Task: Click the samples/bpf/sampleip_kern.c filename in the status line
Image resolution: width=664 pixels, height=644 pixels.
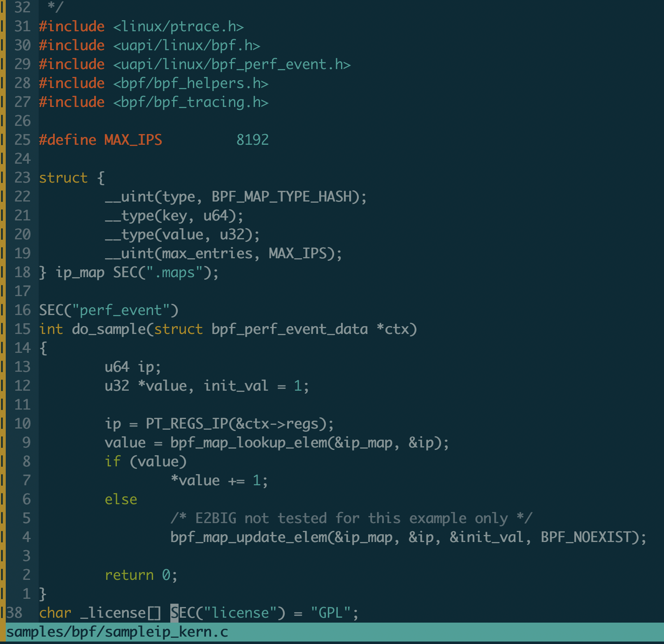Action: pos(117,632)
